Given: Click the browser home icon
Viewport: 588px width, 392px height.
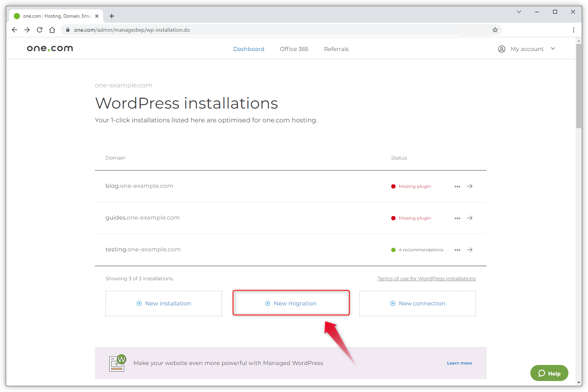Looking at the screenshot, I should [x=52, y=30].
